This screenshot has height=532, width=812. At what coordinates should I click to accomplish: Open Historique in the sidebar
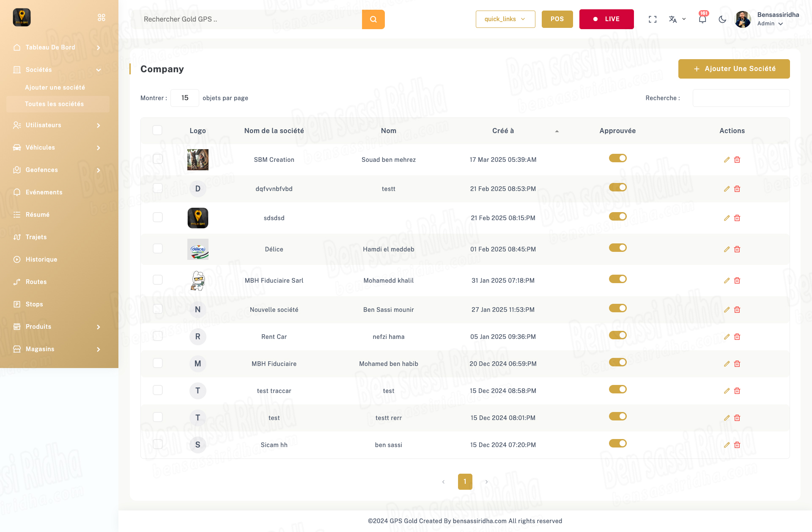[x=41, y=259]
